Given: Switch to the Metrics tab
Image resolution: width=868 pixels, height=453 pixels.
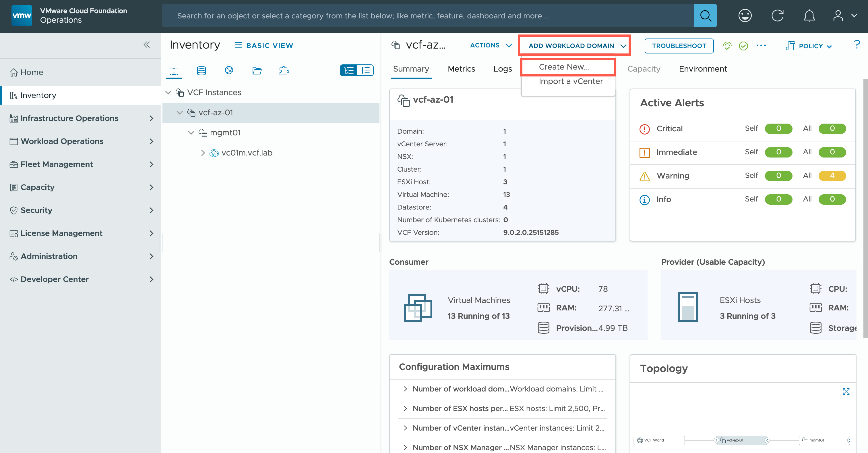Looking at the screenshot, I should click(461, 69).
